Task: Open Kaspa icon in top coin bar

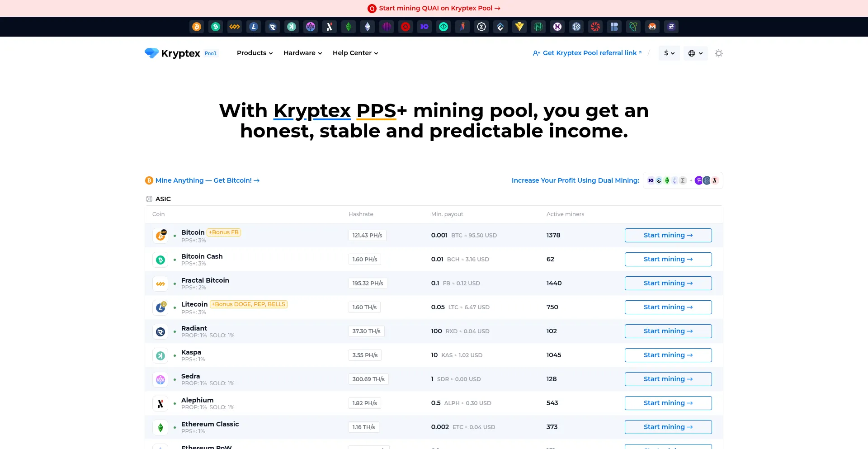Action: coord(292,27)
